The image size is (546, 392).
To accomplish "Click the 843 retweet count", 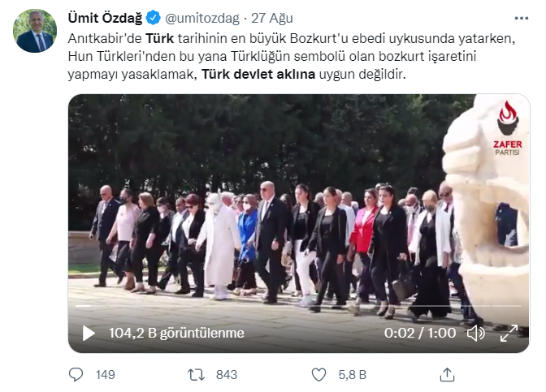I will 227,375.
